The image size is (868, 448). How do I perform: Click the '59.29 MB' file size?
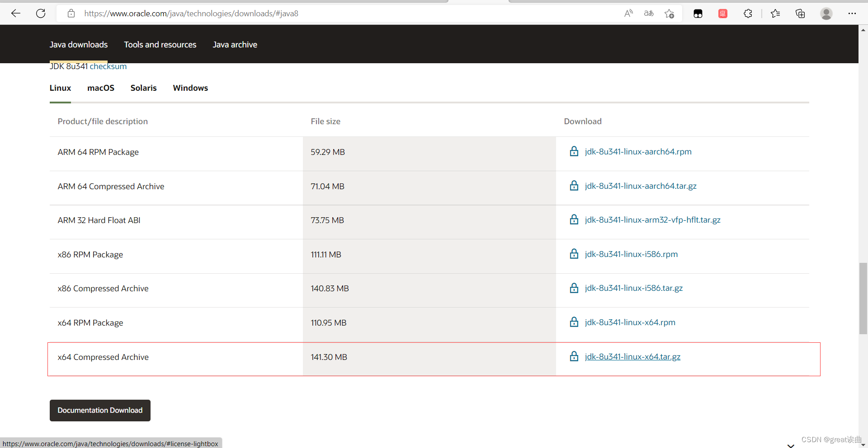pyautogui.click(x=328, y=152)
